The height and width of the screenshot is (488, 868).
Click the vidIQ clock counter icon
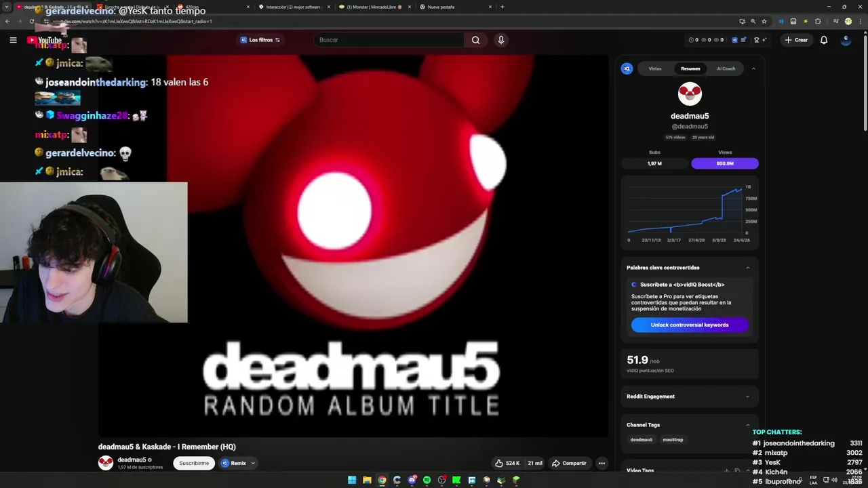point(691,40)
